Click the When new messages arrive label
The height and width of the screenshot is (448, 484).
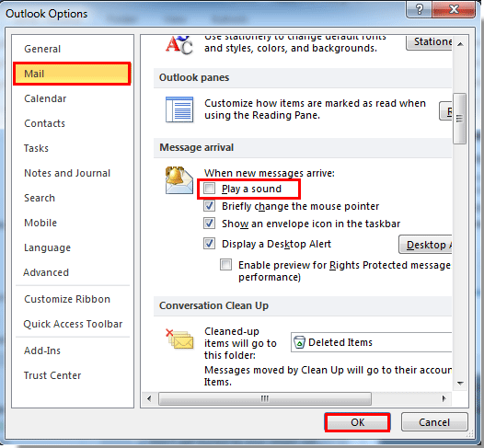click(x=270, y=173)
